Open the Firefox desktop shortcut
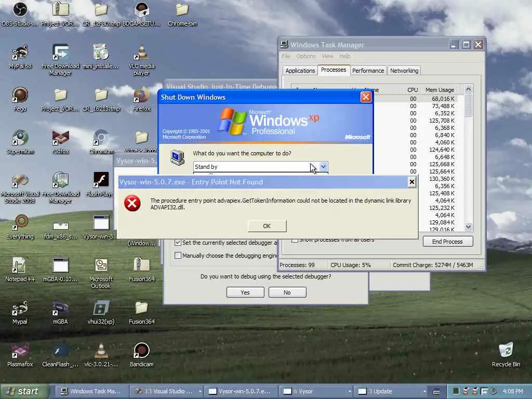The image size is (532, 399). point(141,99)
